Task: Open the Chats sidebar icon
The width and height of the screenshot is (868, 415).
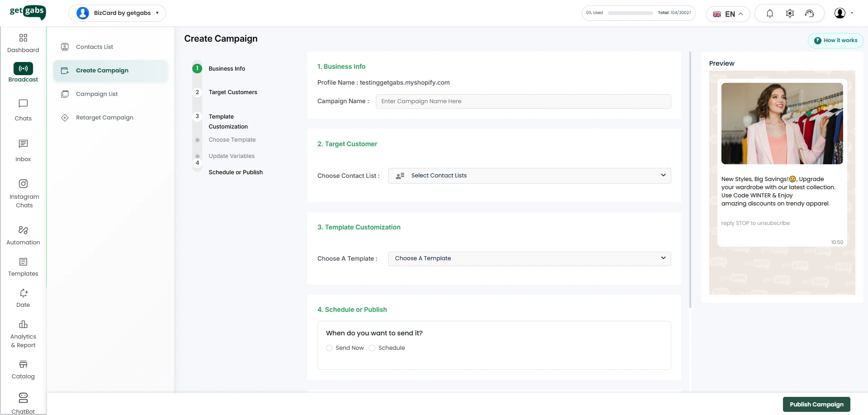Action: 23,104
